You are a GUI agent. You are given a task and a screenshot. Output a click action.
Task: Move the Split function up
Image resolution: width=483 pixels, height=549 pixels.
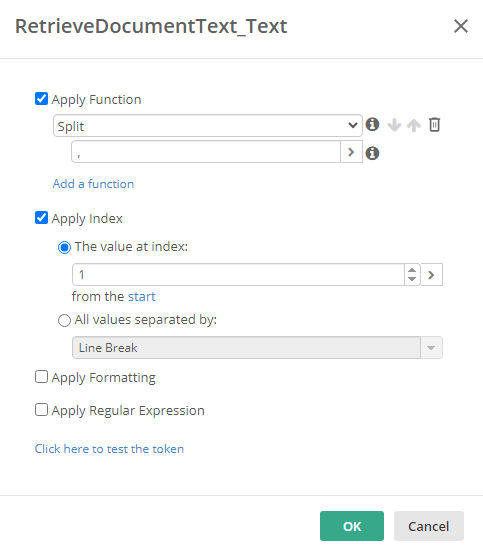[x=414, y=125]
